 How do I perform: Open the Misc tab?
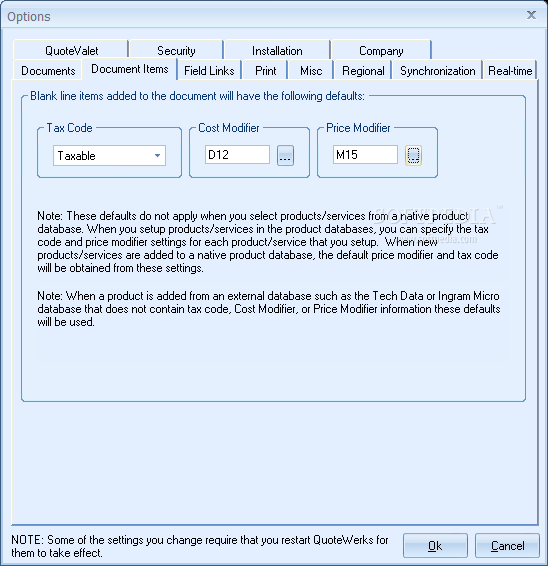point(311,70)
